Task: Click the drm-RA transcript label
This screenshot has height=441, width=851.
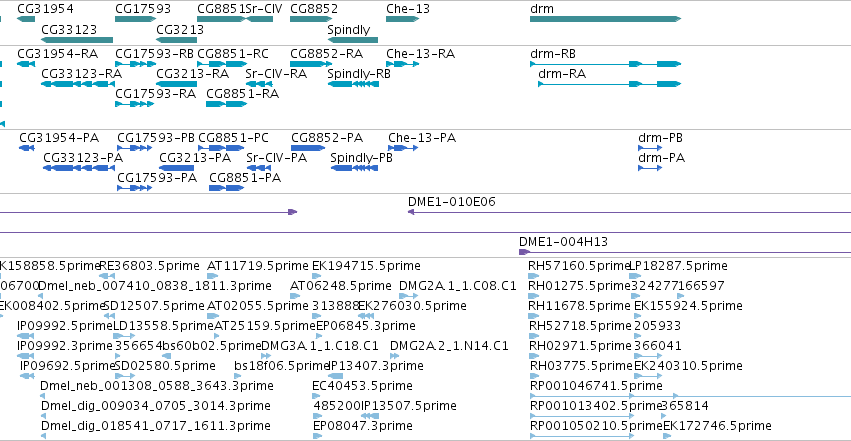Action: pos(562,74)
